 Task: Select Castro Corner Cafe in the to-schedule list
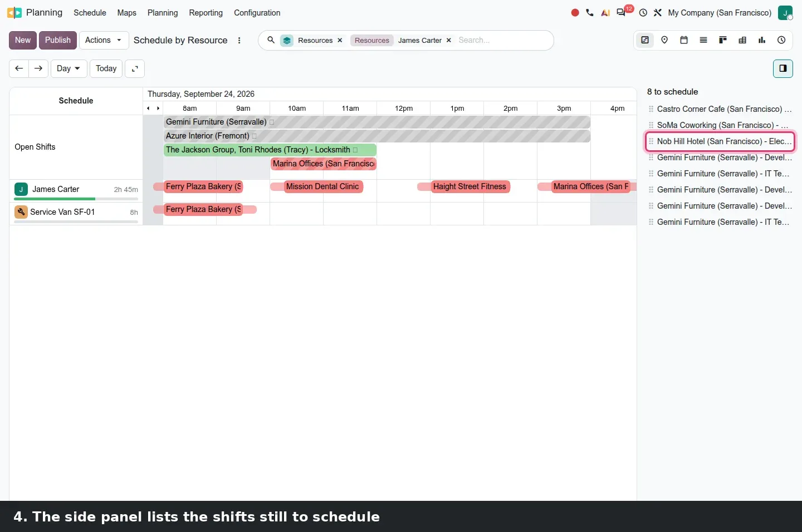coord(720,109)
